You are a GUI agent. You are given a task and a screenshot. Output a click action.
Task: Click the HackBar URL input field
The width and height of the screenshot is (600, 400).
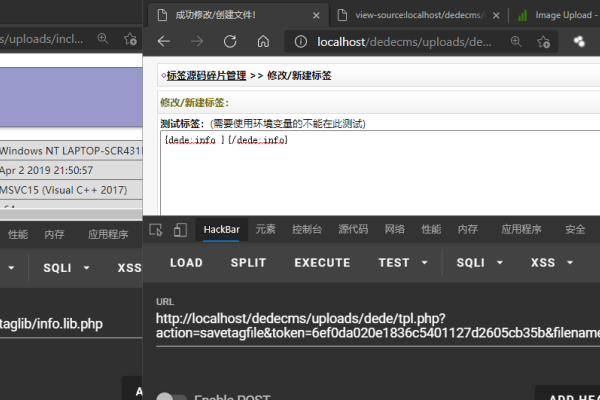[x=378, y=325]
